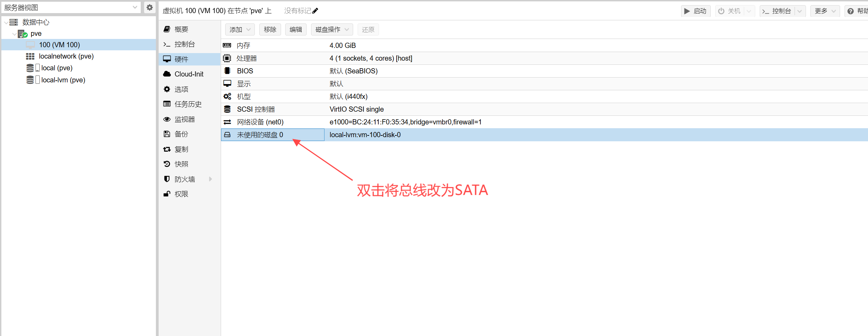Open the top-right 控制台 console button
This screenshot has width=868, height=336.
[777, 11]
